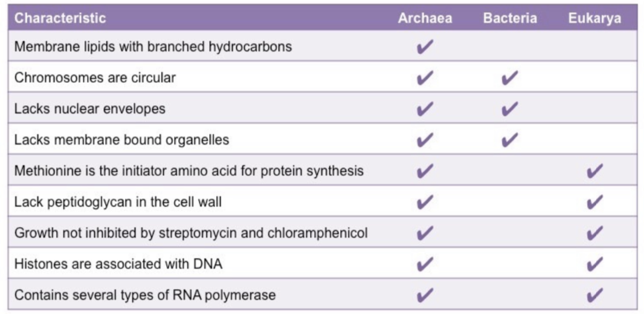Click Eukarya checkmark for RNA polymerase row
The height and width of the screenshot is (314, 644).
(594, 295)
